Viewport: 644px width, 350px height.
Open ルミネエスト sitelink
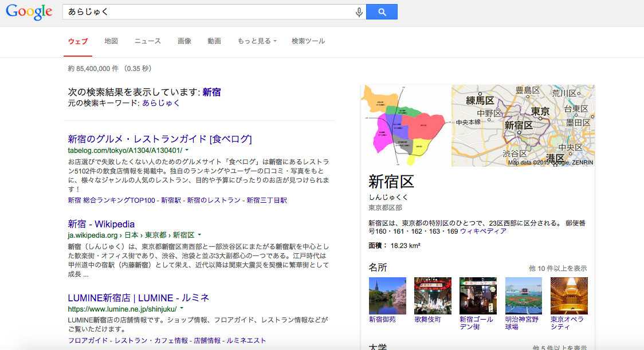(246, 341)
